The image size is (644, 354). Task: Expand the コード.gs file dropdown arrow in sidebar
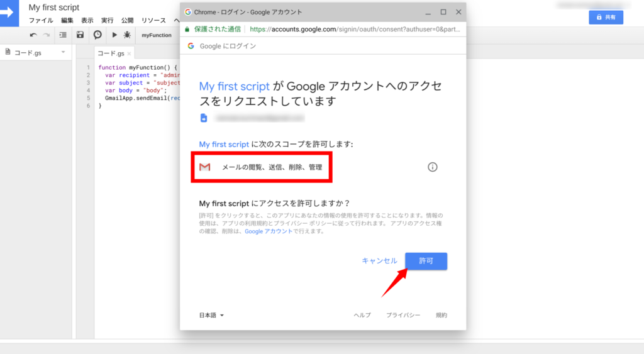[x=63, y=53]
